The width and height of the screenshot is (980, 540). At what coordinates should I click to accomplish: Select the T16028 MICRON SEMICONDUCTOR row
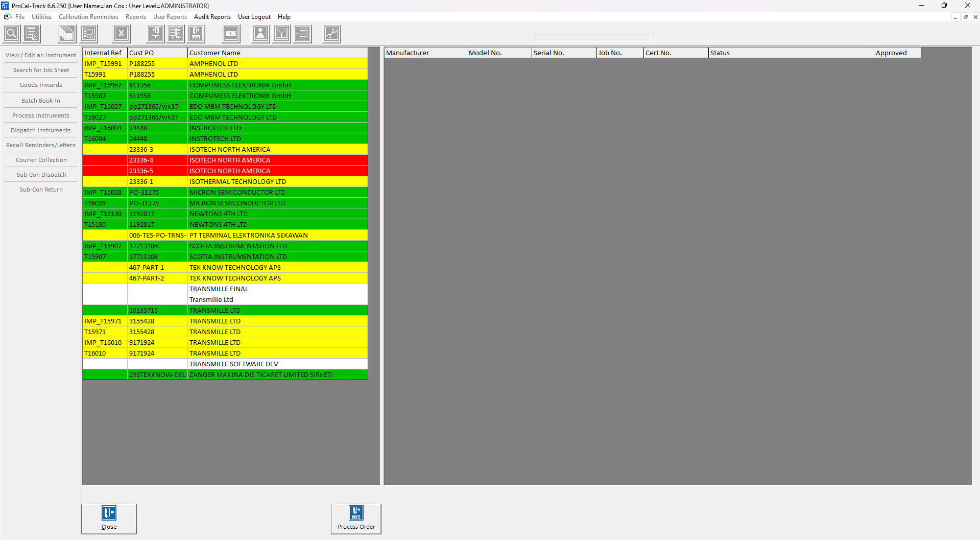[225, 203]
